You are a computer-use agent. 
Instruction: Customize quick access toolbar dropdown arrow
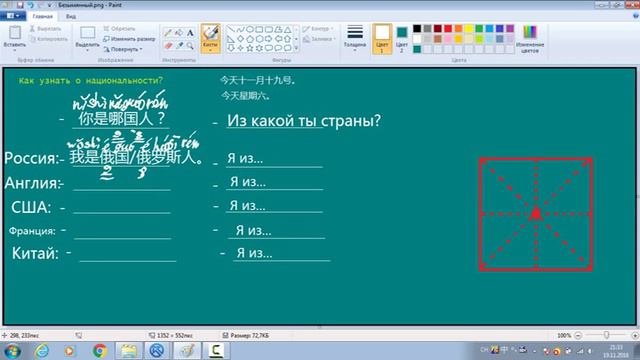(49, 5)
